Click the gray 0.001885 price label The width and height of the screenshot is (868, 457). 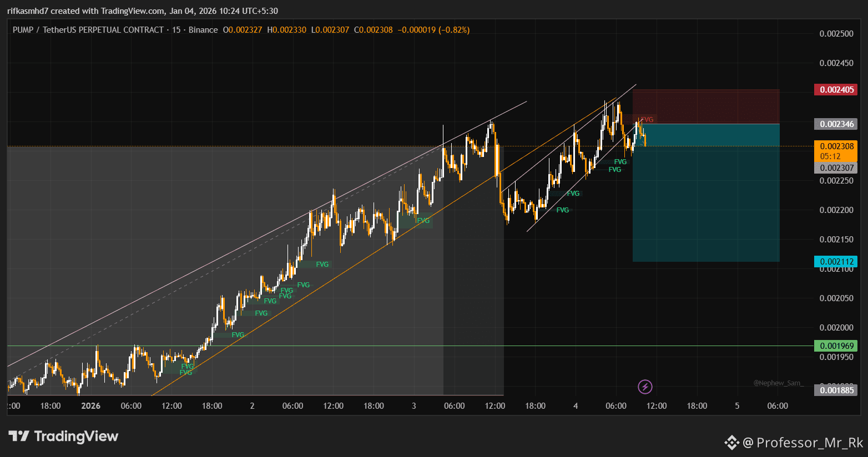point(835,390)
